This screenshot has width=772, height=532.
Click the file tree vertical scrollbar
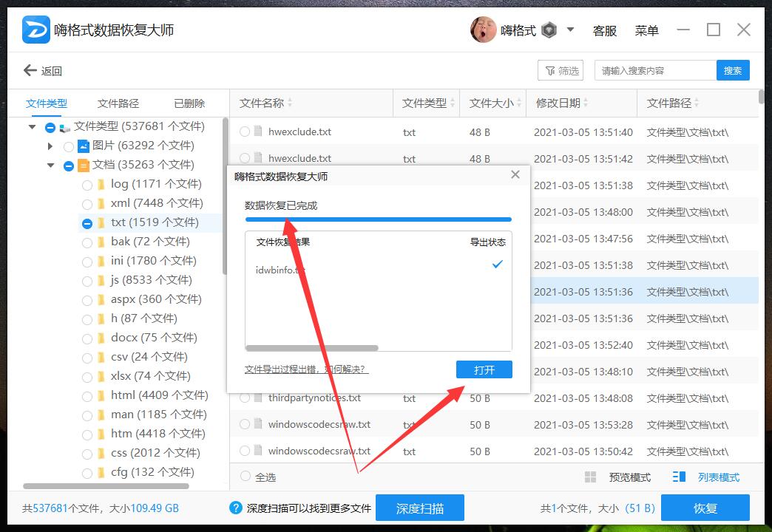point(225,196)
